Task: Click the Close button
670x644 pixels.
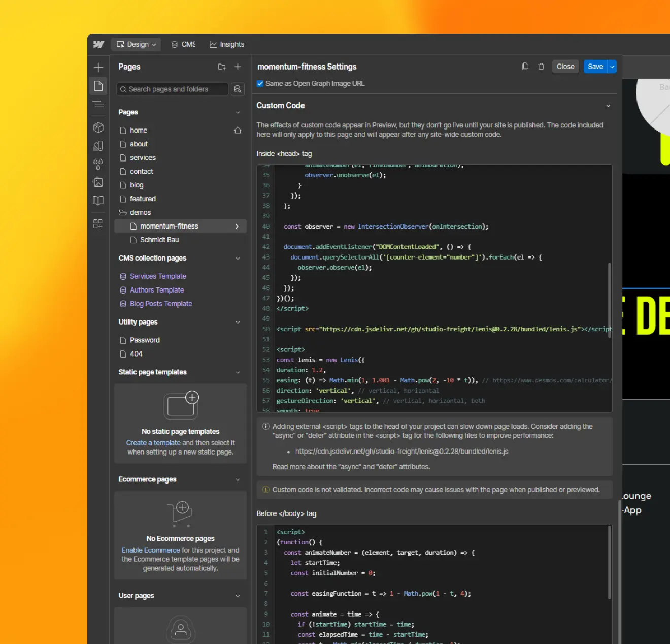Action: click(x=565, y=67)
